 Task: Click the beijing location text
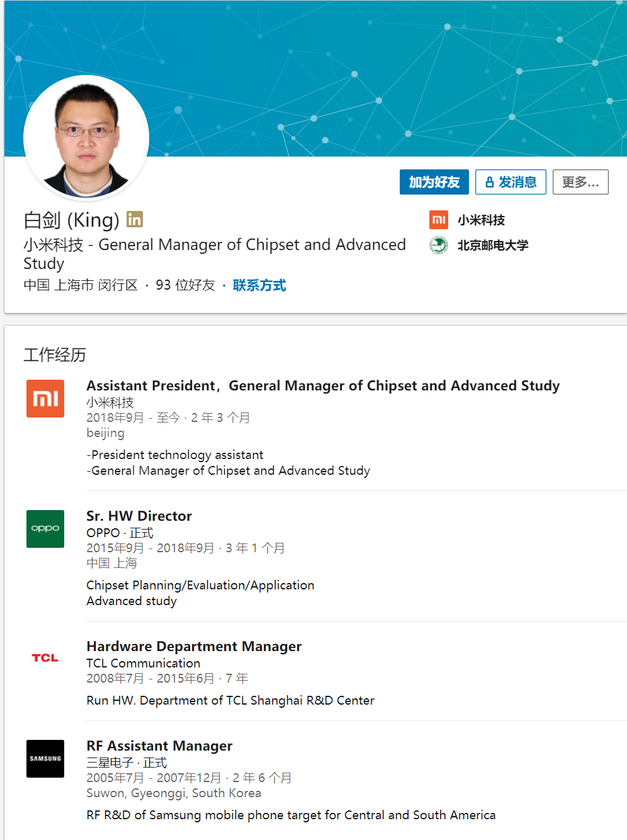106,433
